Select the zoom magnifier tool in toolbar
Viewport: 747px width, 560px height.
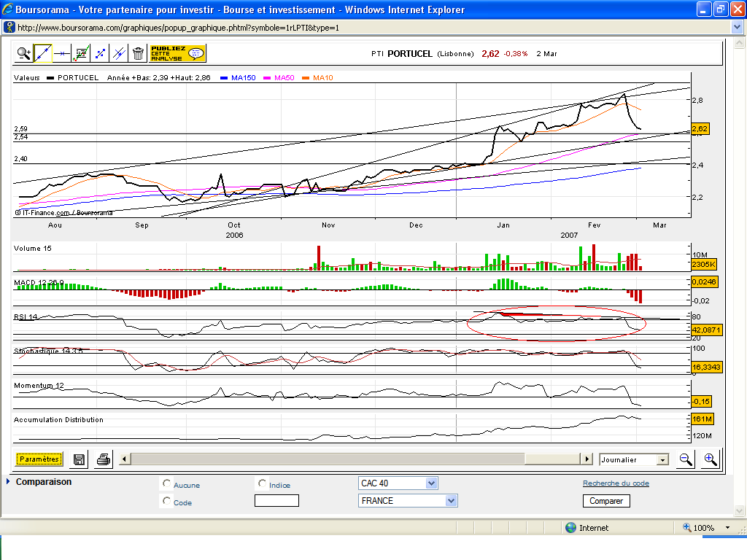click(24, 53)
